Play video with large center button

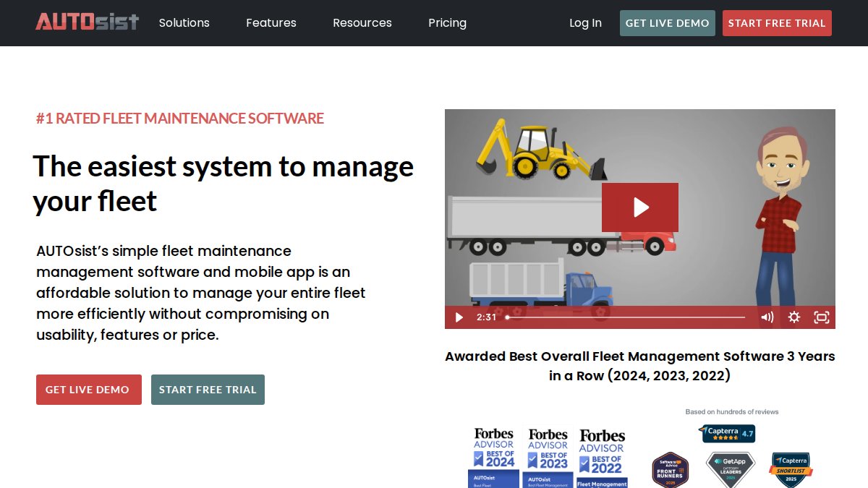click(x=640, y=207)
